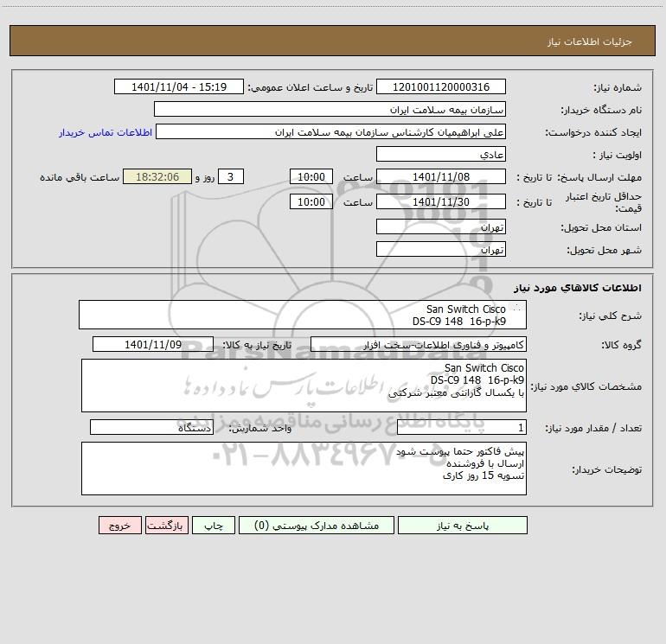
Task: Click the announcement date field 1401/11/04 - 15:19
Action: [179, 86]
